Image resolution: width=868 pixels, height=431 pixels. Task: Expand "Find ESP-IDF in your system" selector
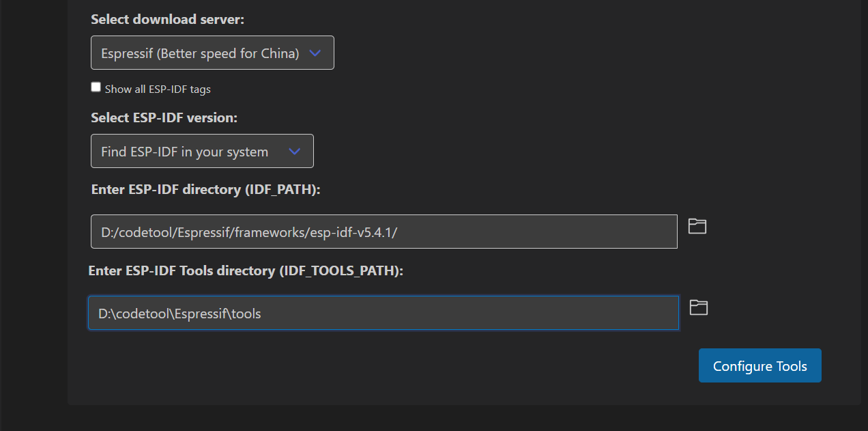tap(202, 150)
